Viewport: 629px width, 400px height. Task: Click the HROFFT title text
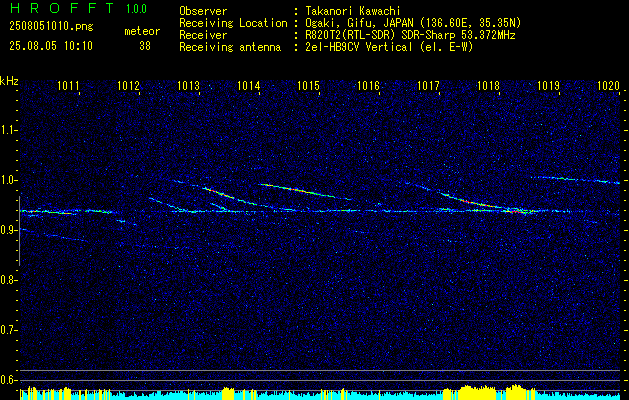(x=61, y=8)
